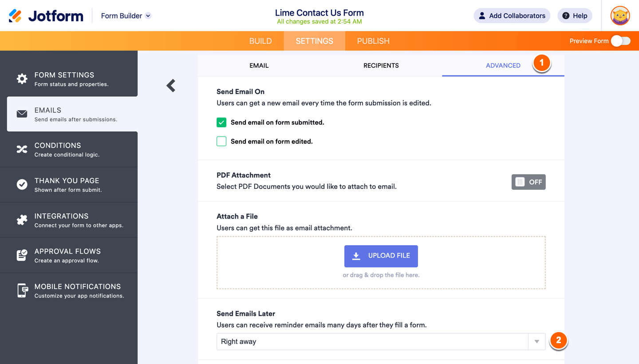Click the Help button
639x364 pixels.
coord(575,16)
